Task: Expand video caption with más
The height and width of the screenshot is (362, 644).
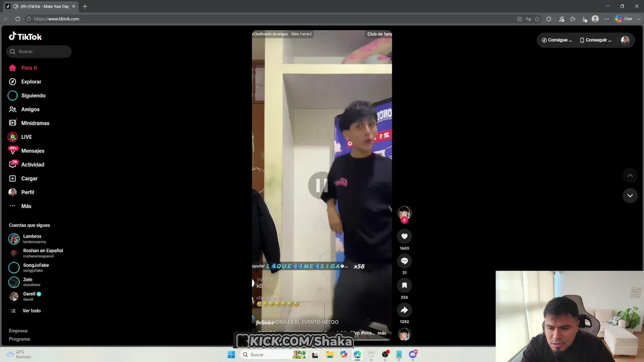Action: (x=382, y=333)
